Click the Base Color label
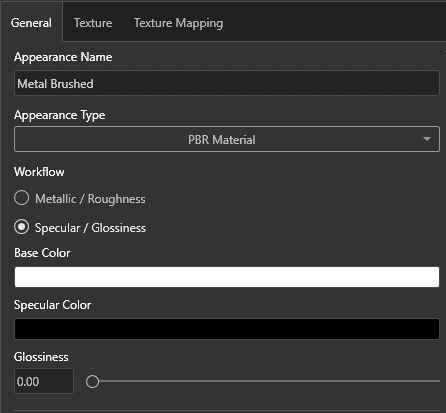The width and height of the screenshot is (446, 413). [42, 253]
